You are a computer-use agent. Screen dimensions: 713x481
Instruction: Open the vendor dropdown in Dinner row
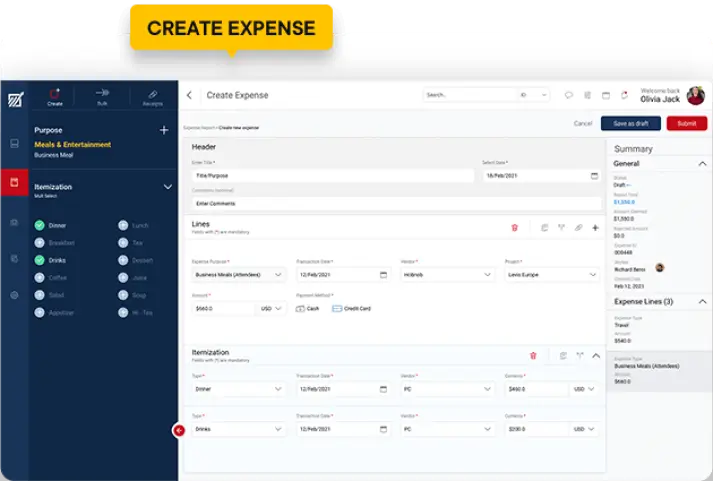coord(447,389)
